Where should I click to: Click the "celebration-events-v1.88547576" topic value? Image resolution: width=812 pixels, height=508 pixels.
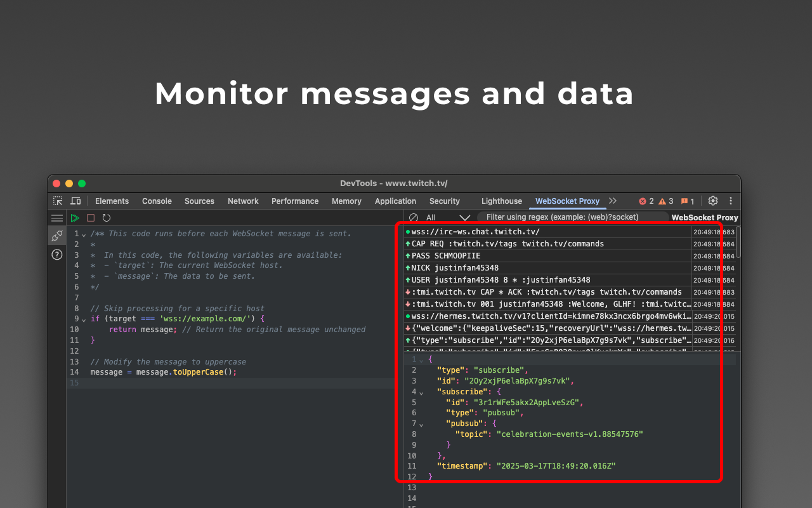pyautogui.click(x=570, y=434)
